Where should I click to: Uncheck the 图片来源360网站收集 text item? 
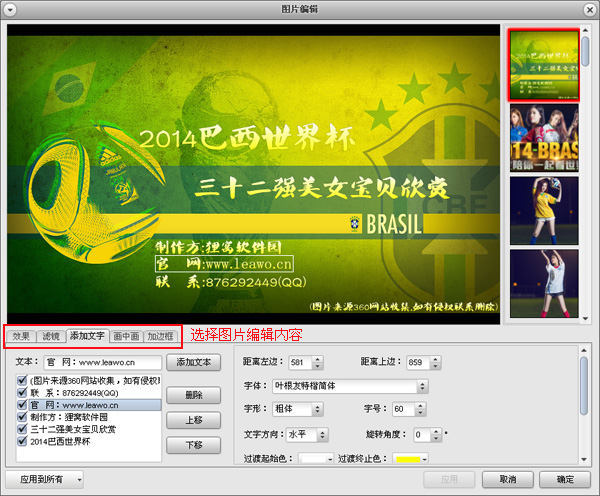click(22, 380)
